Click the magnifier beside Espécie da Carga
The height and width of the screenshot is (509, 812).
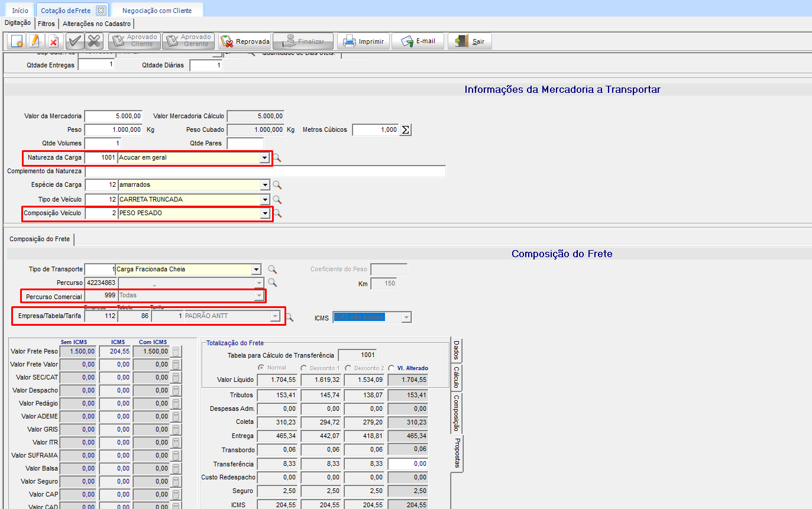coord(277,185)
